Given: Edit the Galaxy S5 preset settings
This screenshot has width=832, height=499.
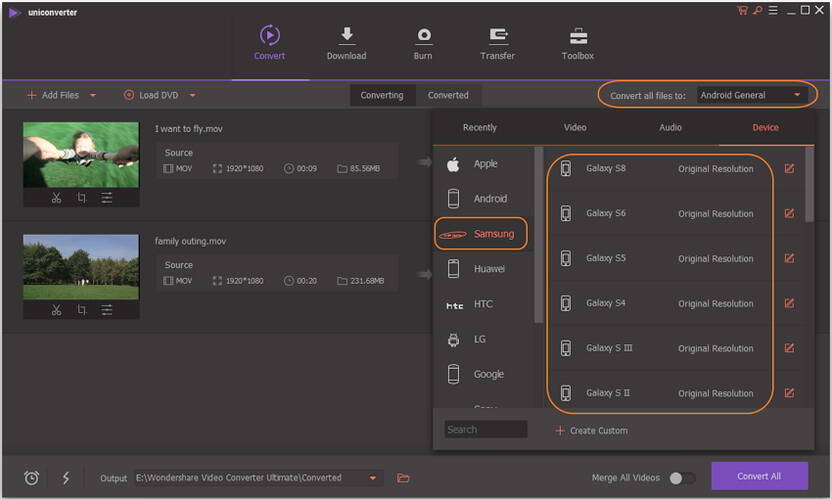Looking at the screenshot, I should coord(790,258).
